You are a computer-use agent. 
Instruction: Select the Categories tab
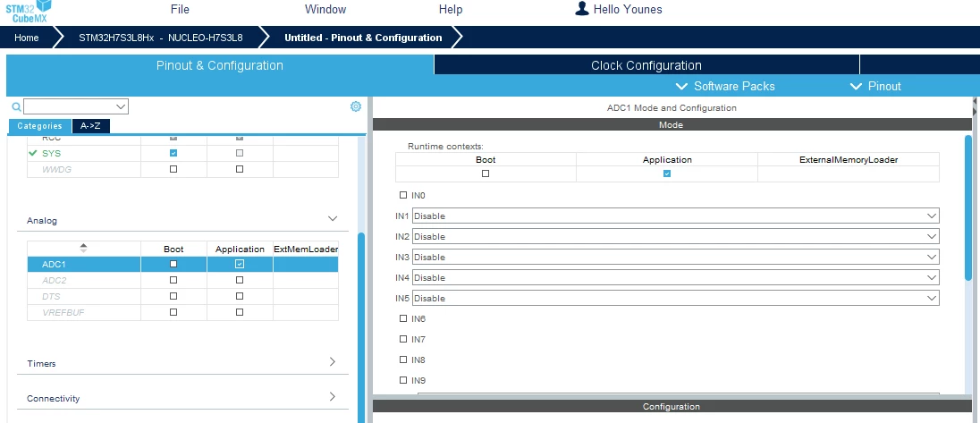(x=40, y=125)
